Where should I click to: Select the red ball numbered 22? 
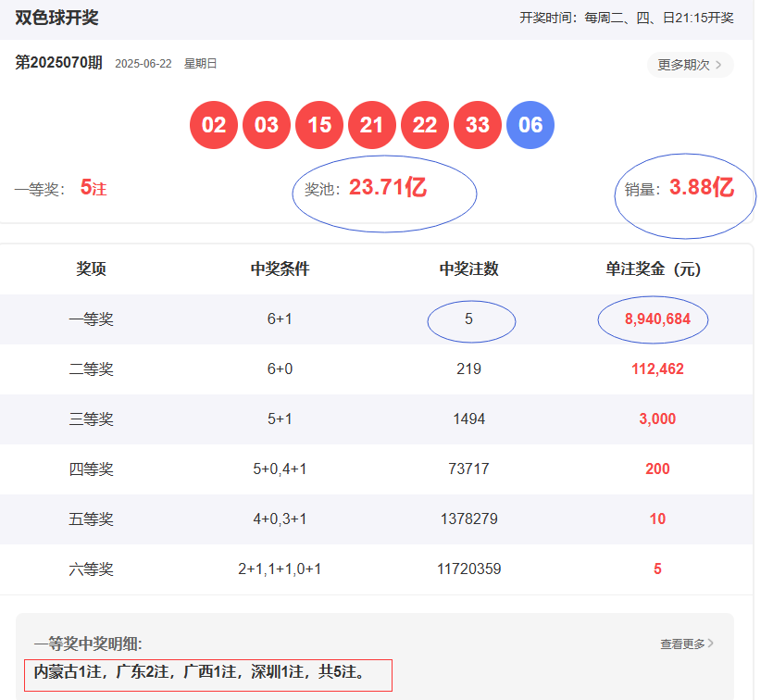tap(425, 125)
